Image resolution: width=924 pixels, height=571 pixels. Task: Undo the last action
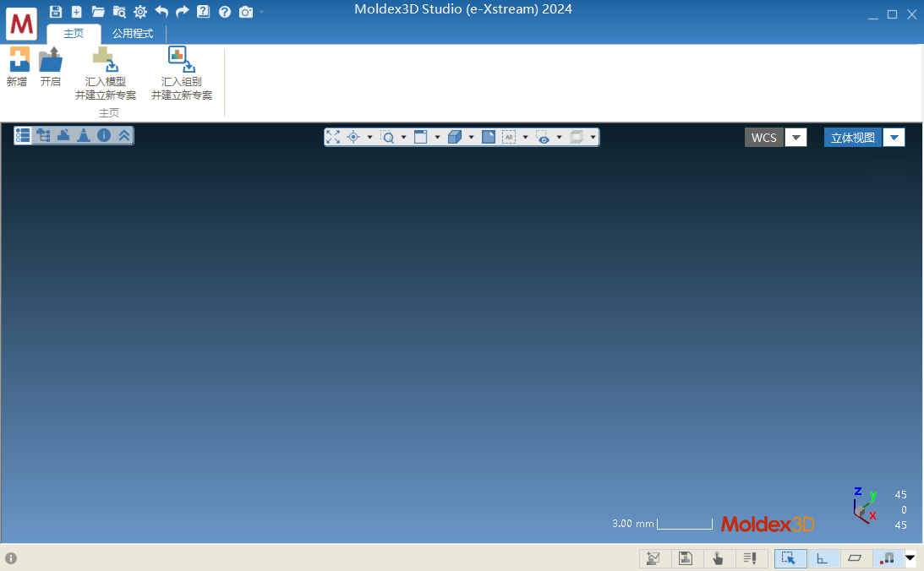point(161,12)
